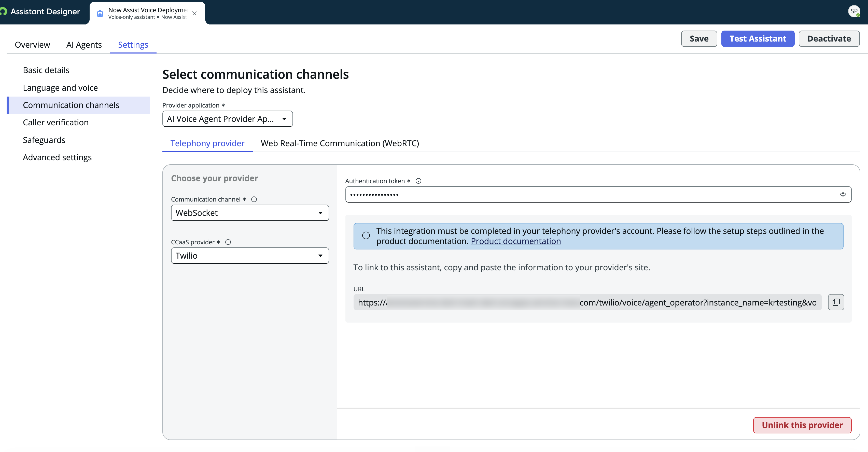
Task: Switch to the Overview tab
Action: tap(32, 45)
